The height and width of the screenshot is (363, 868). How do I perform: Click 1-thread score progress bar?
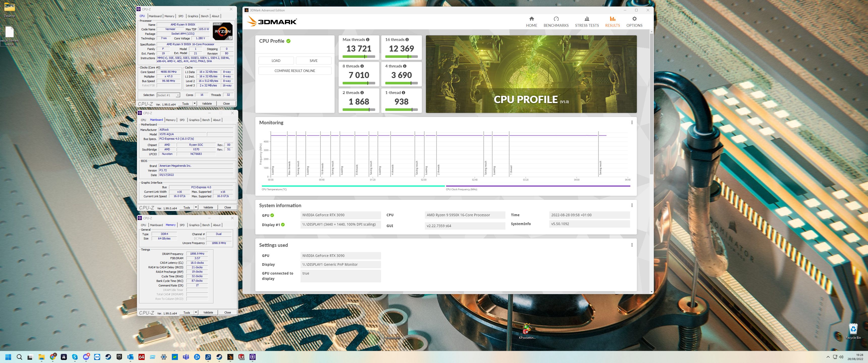click(401, 110)
